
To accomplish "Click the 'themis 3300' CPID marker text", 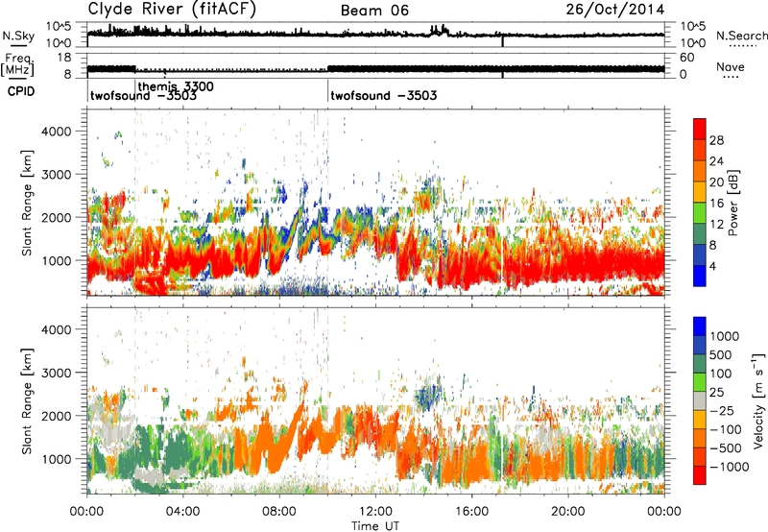I will [176, 86].
